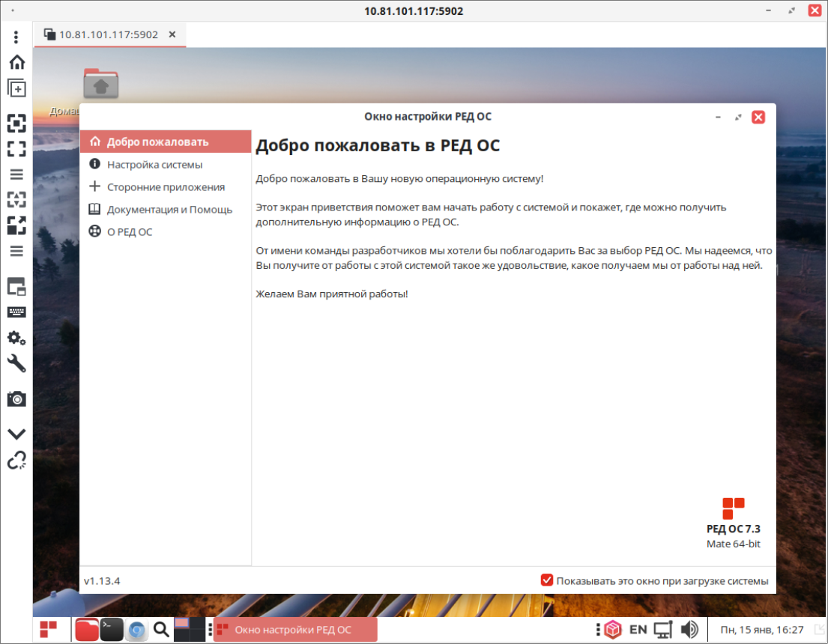Viewport: 828px width, 644px height.
Task: Minimize the viewer with the chevron-down icon
Action: pos(17,434)
